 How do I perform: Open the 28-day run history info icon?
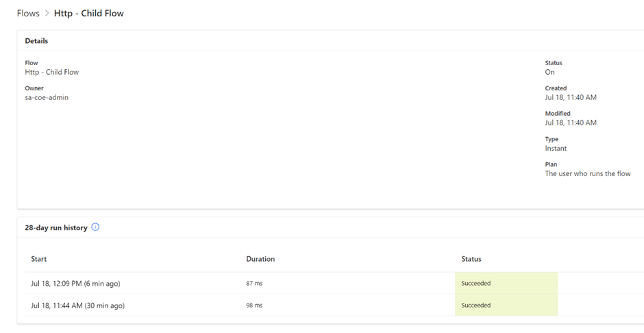click(95, 227)
